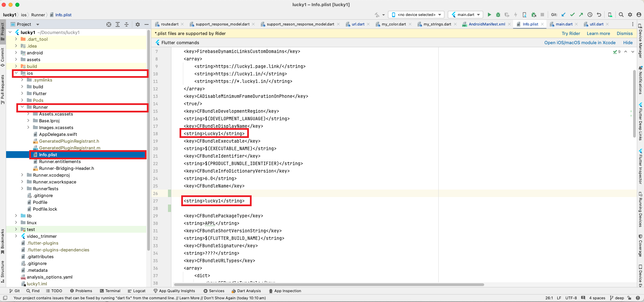Viewport: 644px width, 302px height.
Task: Expand the android folder
Action: click(x=16, y=53)
